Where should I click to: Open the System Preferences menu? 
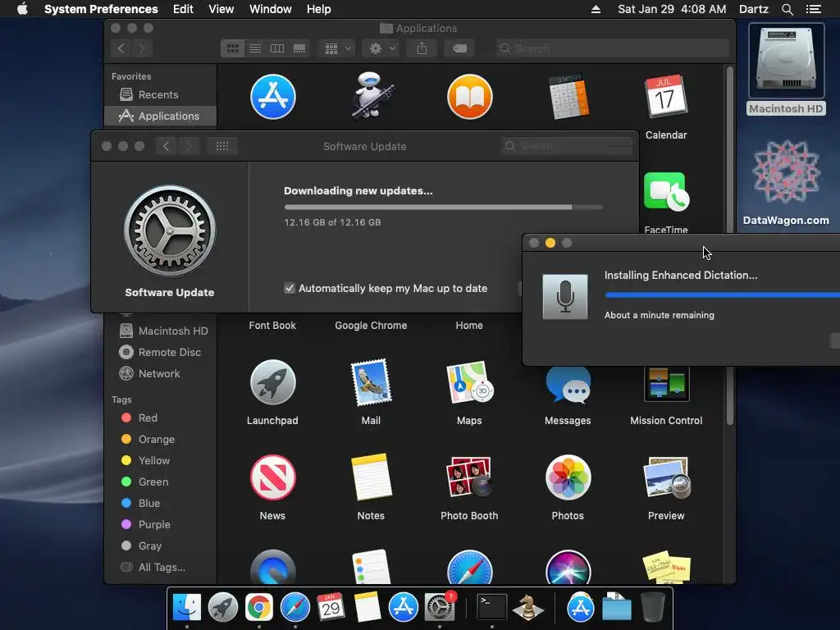point(101,9)
